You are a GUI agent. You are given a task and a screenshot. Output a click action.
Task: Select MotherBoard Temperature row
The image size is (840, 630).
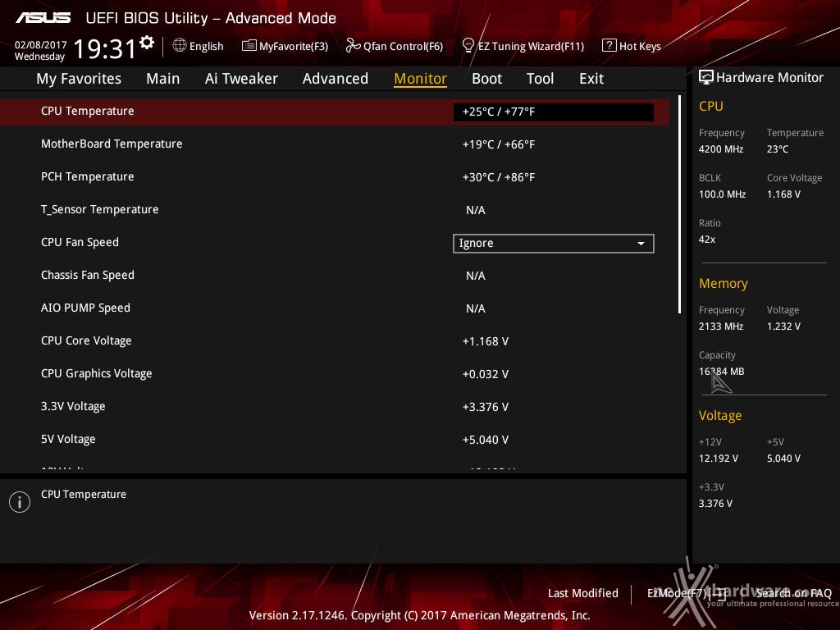pyautogui.click(x=335, y=144)
